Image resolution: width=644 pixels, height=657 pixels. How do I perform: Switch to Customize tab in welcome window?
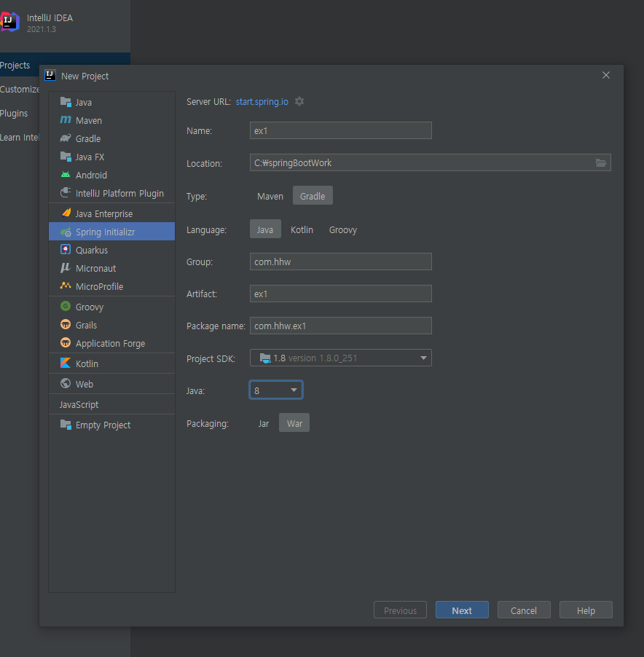click(20, 90)
